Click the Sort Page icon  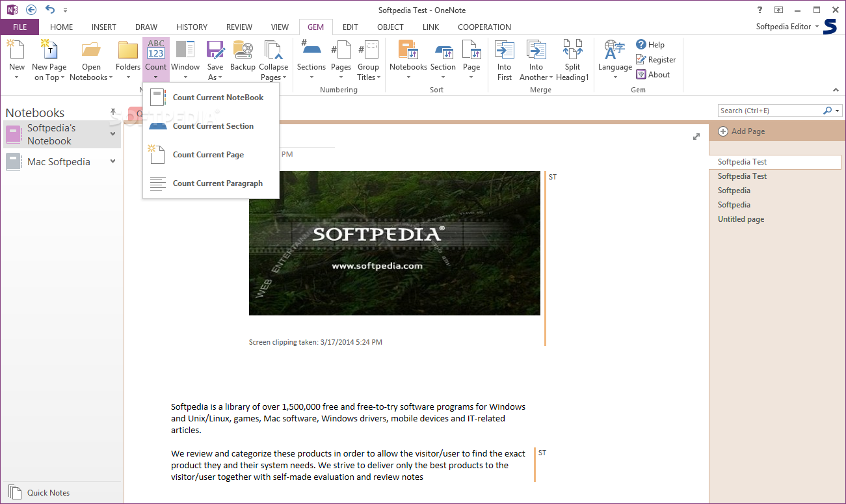[471, 49]
